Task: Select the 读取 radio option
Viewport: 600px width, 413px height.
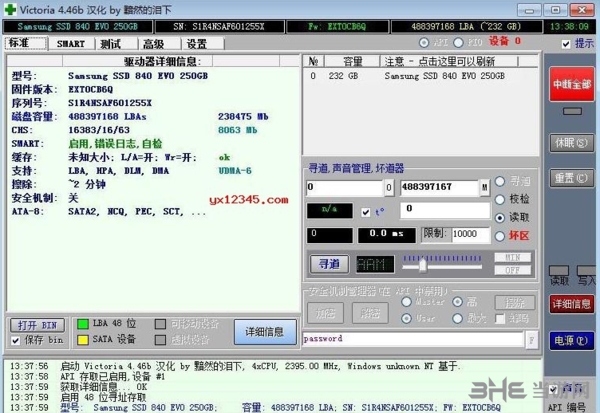Action: click(x=500, y=218)
